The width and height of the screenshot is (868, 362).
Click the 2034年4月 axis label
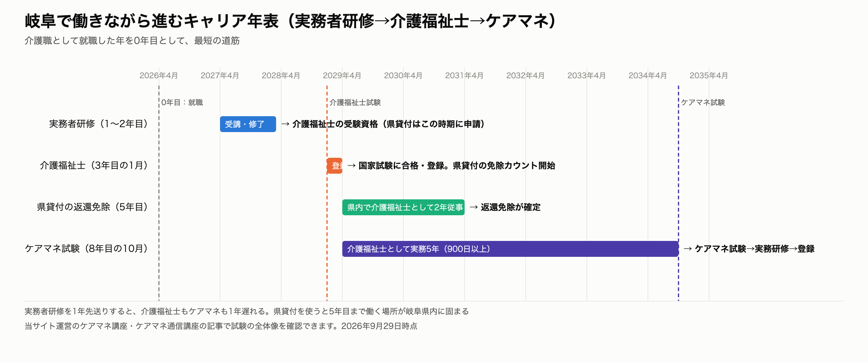tap(648, 76)
